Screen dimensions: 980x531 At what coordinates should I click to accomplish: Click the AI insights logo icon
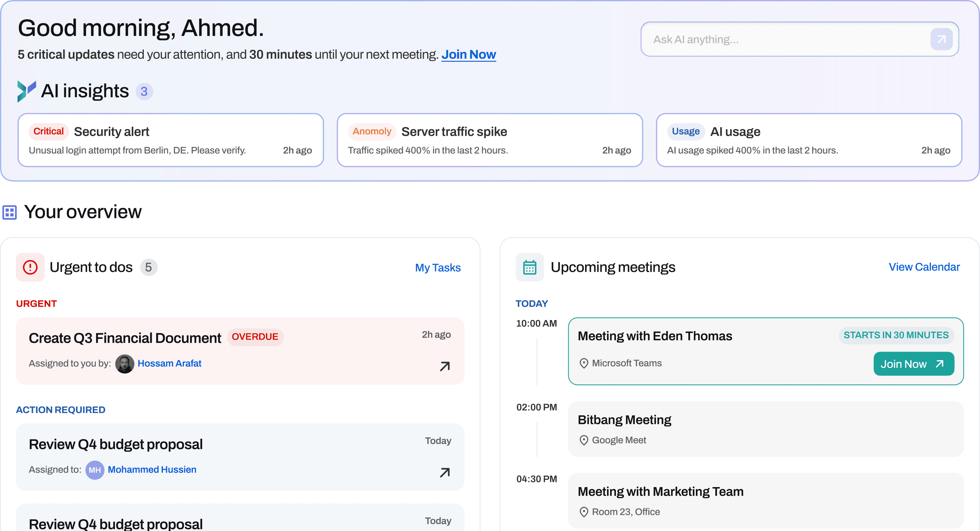(26, 91)
